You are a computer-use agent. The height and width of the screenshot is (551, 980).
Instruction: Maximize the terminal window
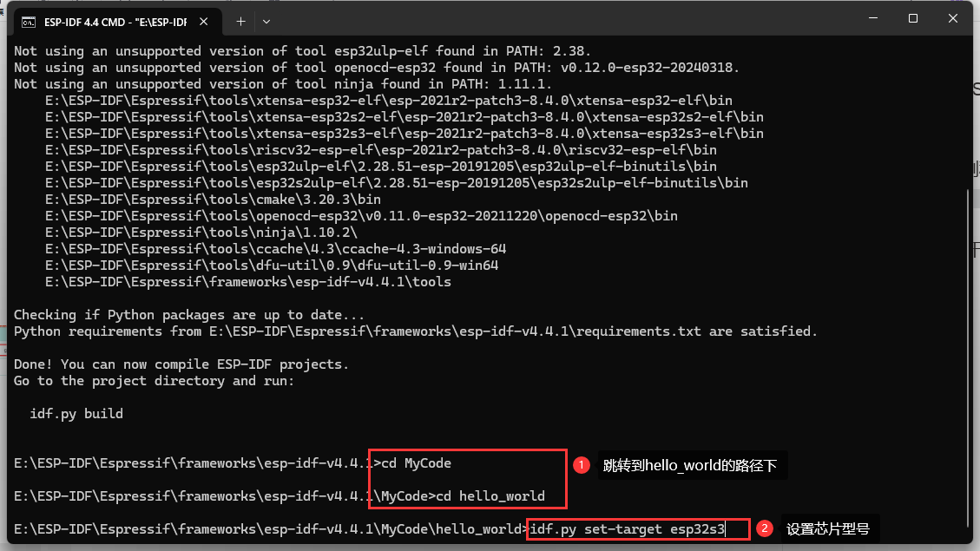913,18
